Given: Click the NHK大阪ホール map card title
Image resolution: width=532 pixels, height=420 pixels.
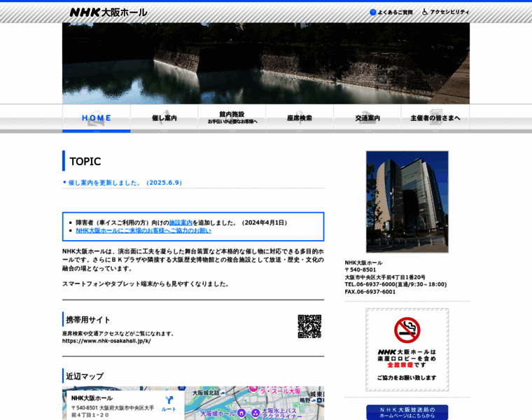Looking at the screenshot, I should [92, 398].
